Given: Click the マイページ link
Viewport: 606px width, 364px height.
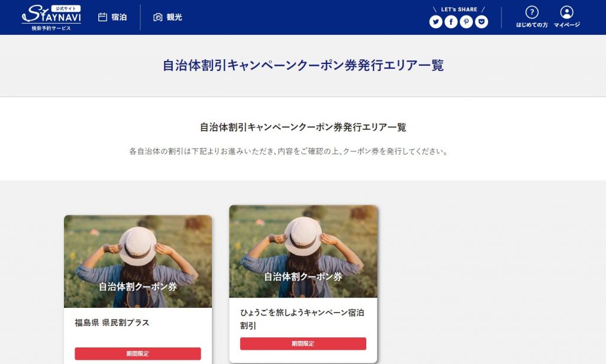Looking at the screenshot, I should (x=566, y=25).
